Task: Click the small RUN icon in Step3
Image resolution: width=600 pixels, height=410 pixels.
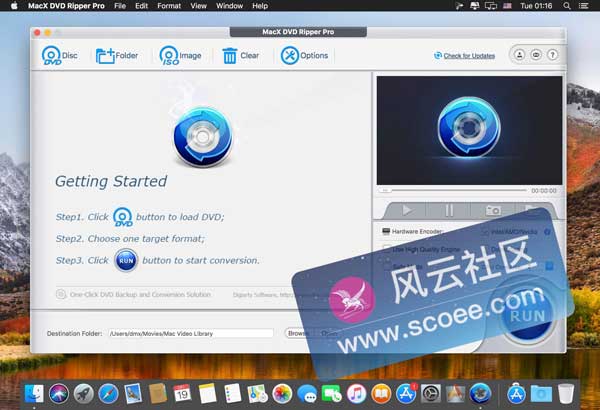Action: 126,260
